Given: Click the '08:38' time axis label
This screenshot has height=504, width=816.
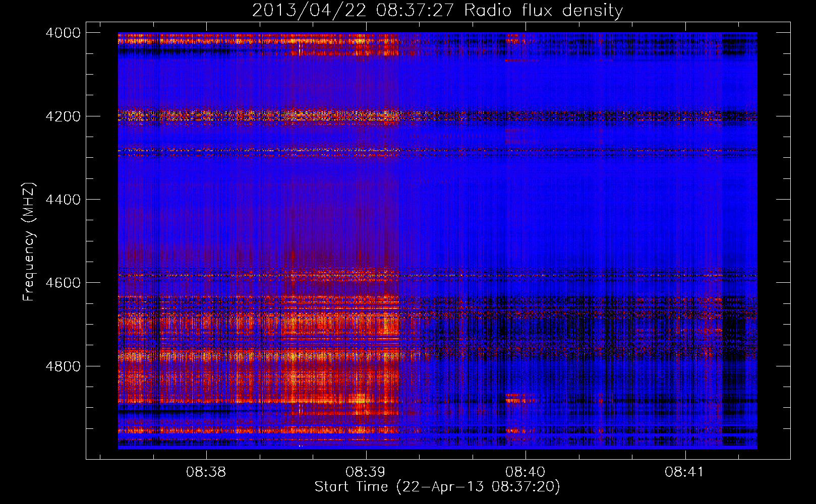Looking at the screenshot, I should pyautogui.click(x=206, y=472).
